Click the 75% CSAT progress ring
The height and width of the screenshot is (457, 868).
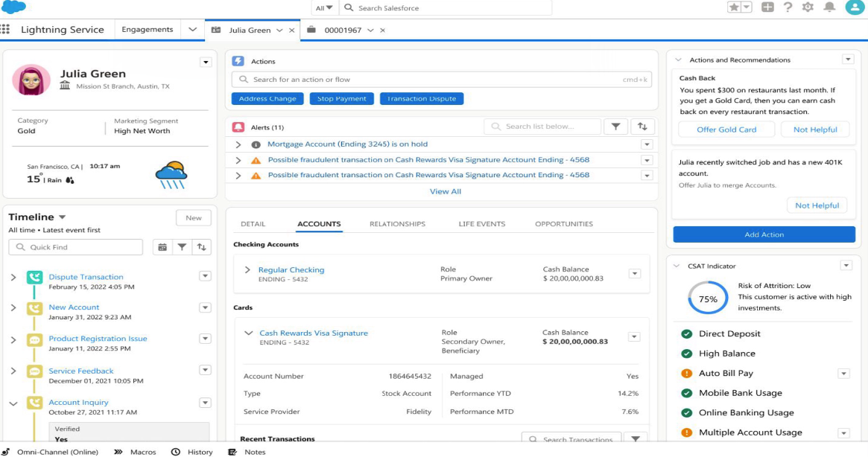click(x=707, y=299)
